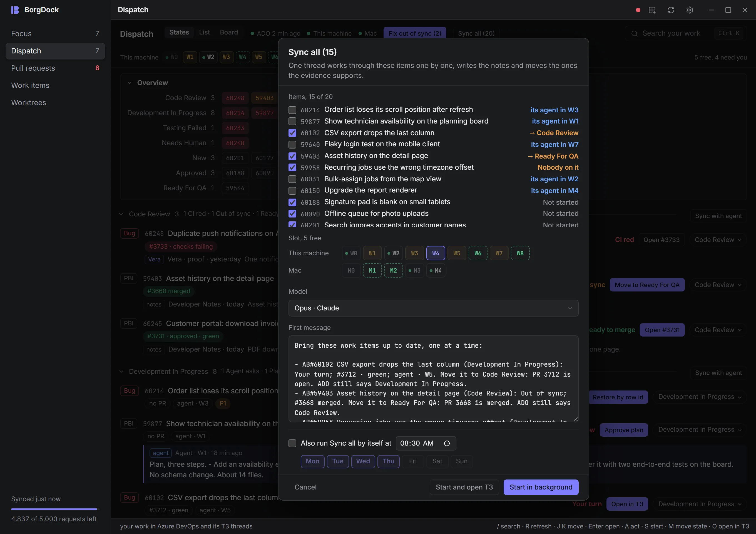Click the BorgDock logo icon
Image resolution: width=756 pixels, height=534 pixels.
pyautogui.click(x=15, y=10)
